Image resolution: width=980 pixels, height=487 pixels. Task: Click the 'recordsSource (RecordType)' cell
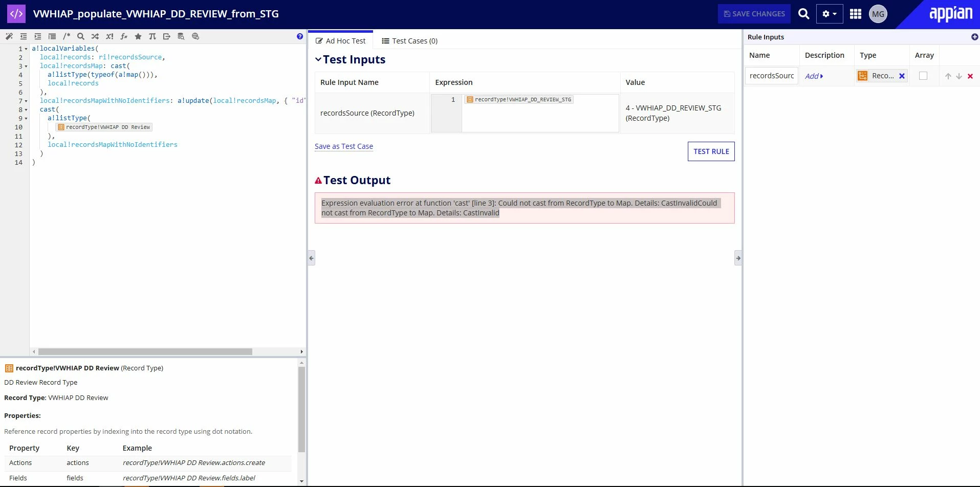coord(367,113)
